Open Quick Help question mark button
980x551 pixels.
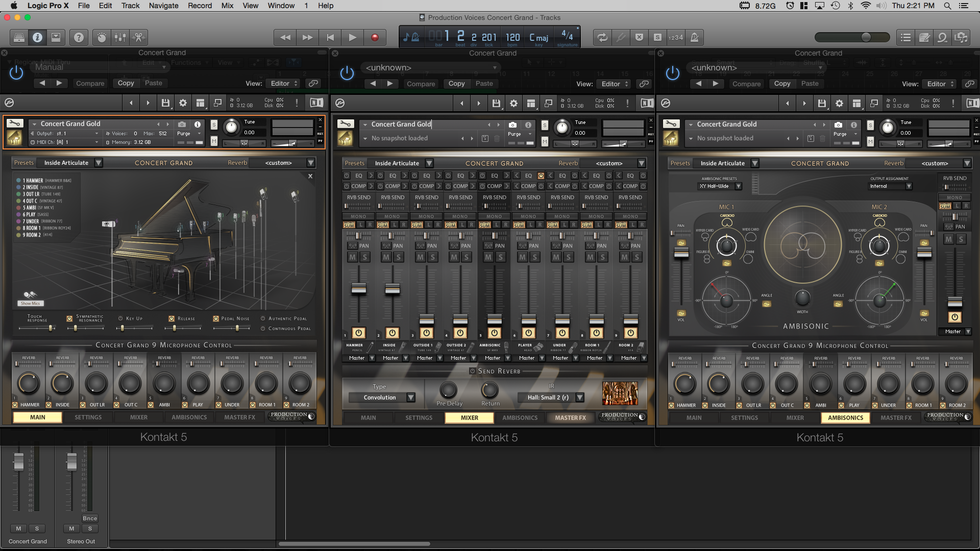pos(79,37)
